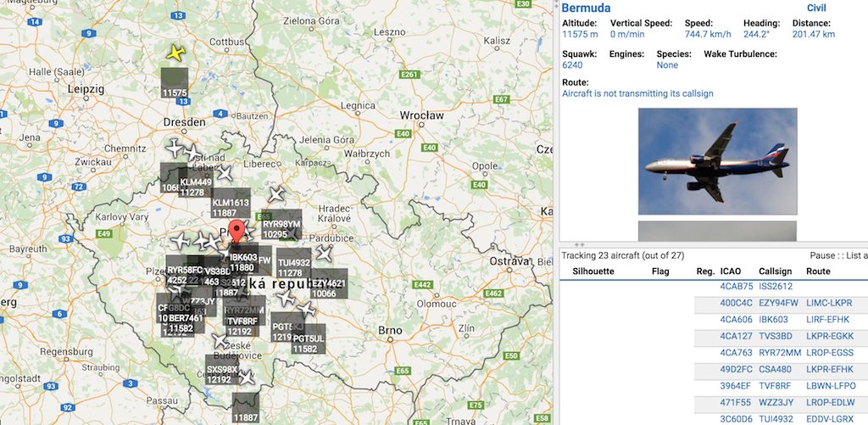Click the heading value 244.2°
The height and width of the screenshot is (425, 868).
click(755, 34)
